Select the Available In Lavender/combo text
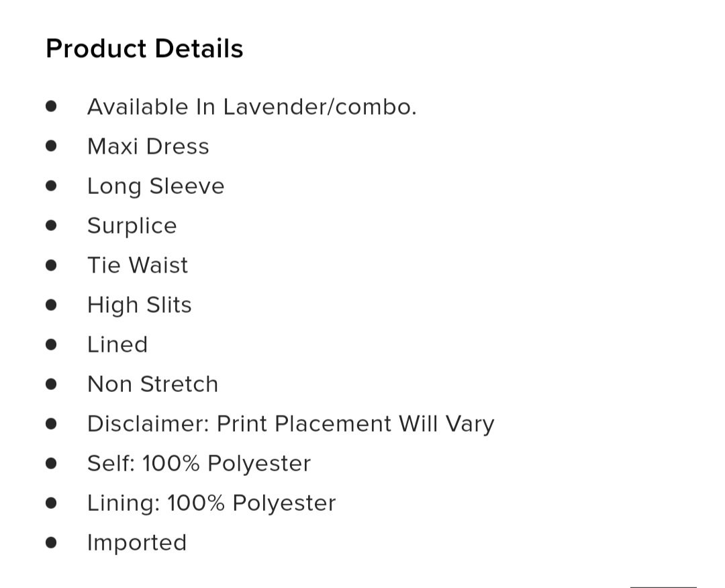This screenshot has width=725, height=588. tap(252, 107)
